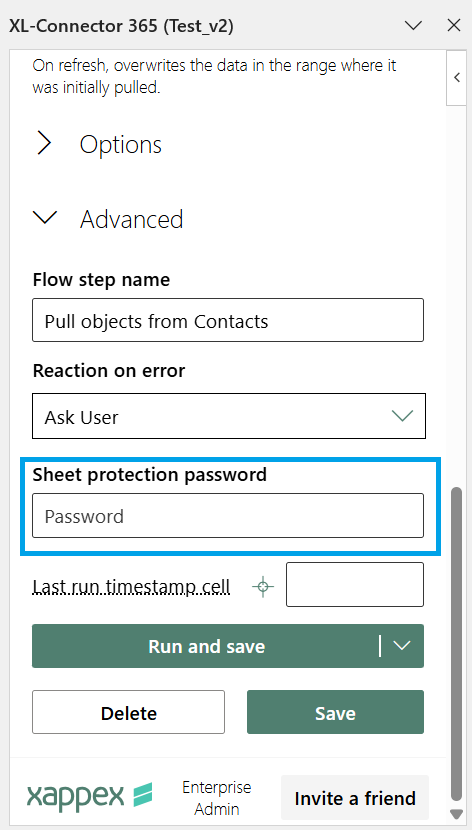Collapse the side panel with left chevron
This screenshot has width=472, height=830.
point(457,78)
